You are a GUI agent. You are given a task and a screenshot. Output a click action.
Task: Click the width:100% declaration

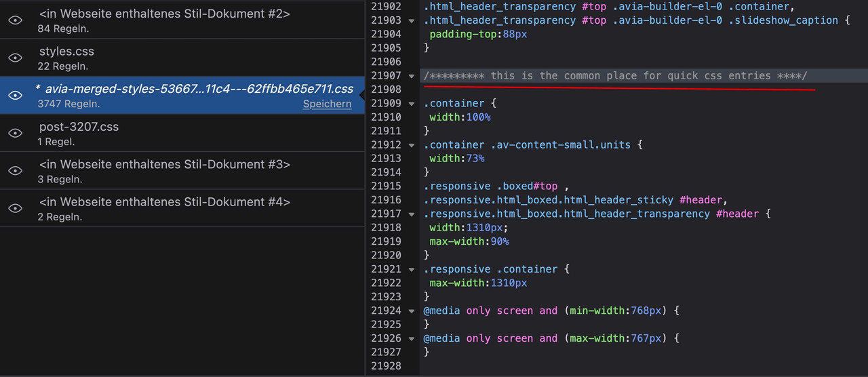(x=460, y=117)
